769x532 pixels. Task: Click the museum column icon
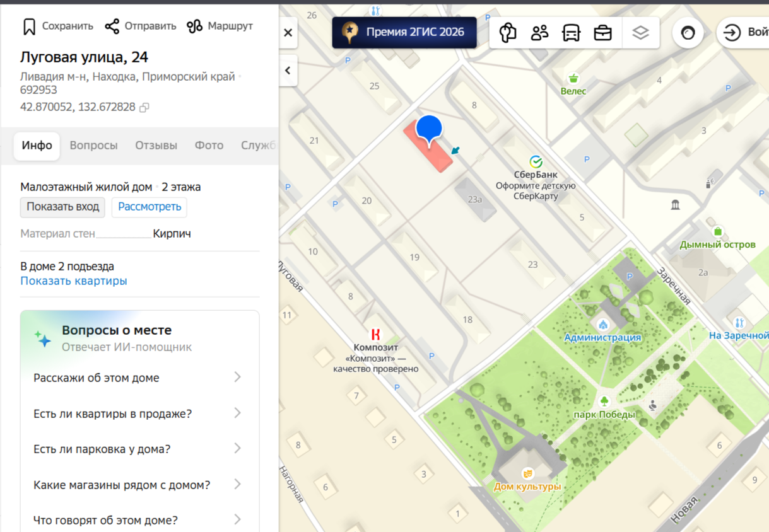[x=676, y=205]
